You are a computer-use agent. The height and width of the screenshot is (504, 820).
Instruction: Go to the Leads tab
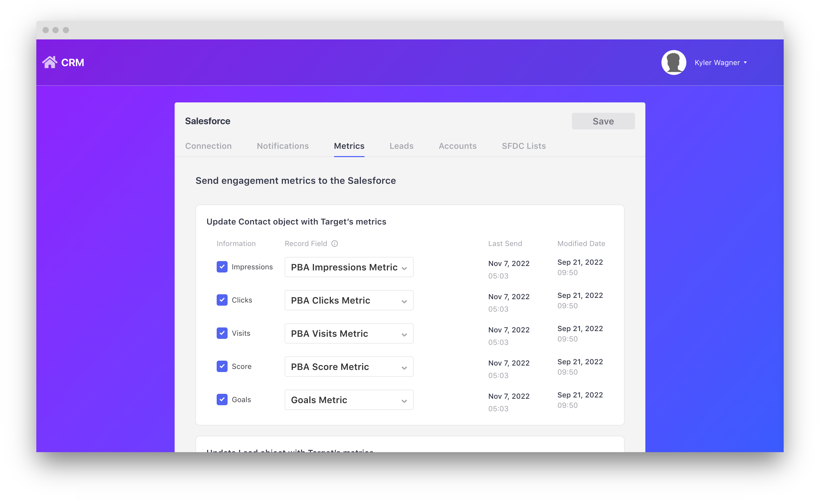[x=401, y=146]
